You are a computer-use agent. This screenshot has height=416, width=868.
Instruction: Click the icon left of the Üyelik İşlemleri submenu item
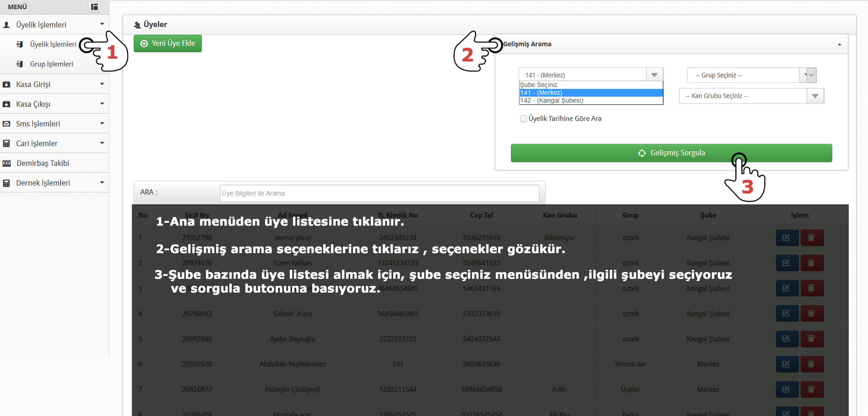(x=20, y=44)
